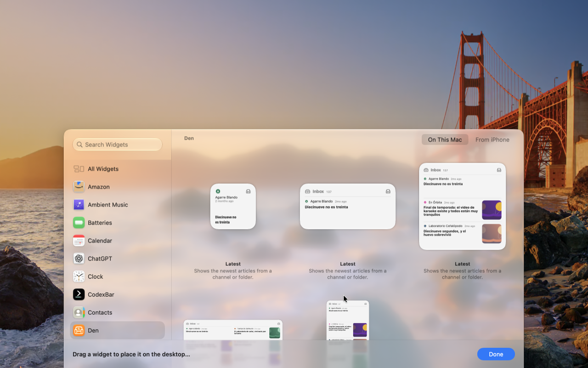Select the Amazon app icon
This screenshot has height=368, width=588.
[79, 187]
